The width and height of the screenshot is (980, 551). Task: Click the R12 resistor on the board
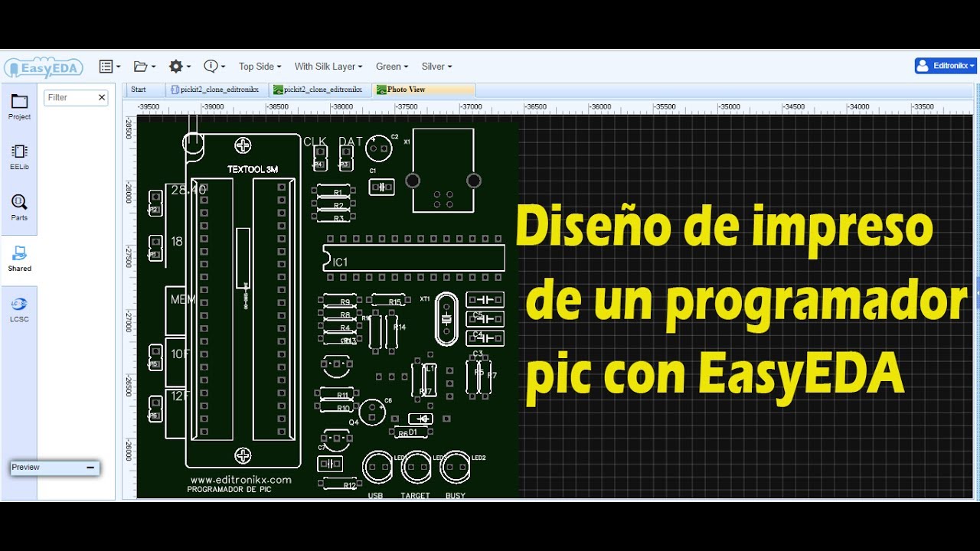click(x=341, y=484)
